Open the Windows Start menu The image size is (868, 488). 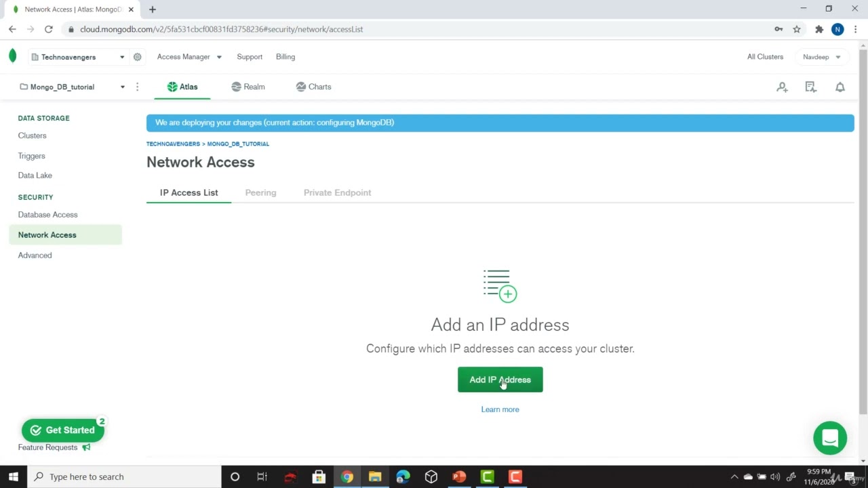point(13,476)
